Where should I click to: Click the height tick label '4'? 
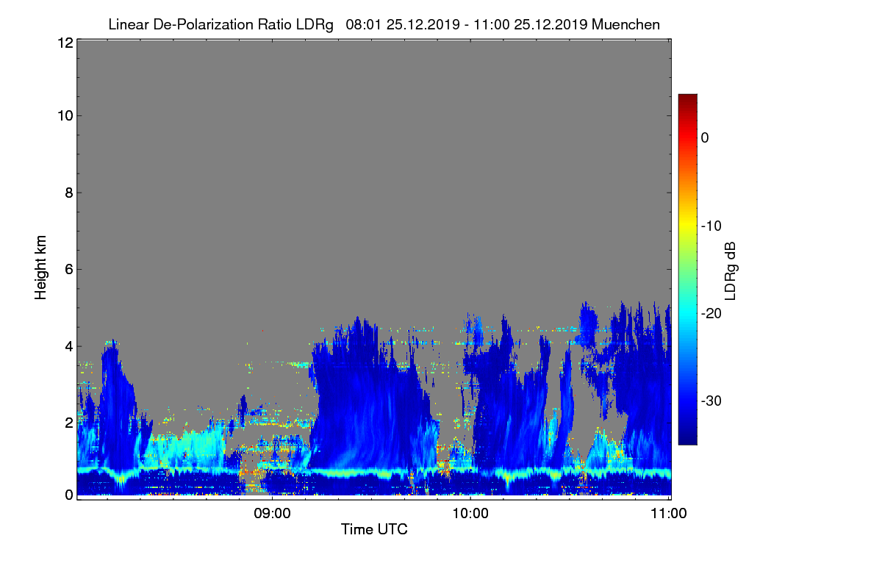click(x=68, y=345)
